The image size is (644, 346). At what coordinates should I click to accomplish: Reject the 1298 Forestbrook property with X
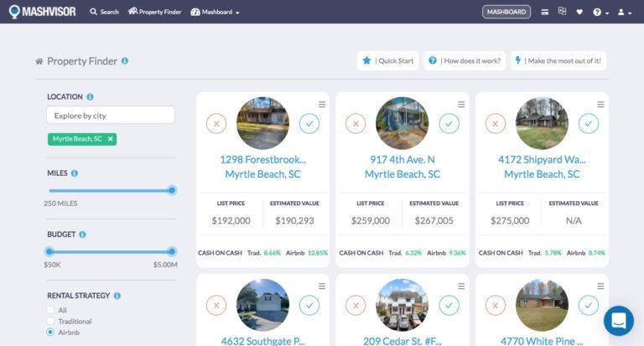[x=216, y=124]
